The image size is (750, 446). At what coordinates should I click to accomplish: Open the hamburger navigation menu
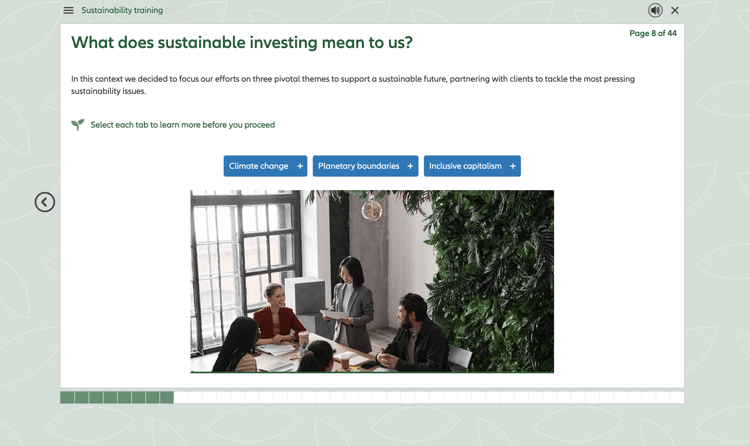[68, 11]
